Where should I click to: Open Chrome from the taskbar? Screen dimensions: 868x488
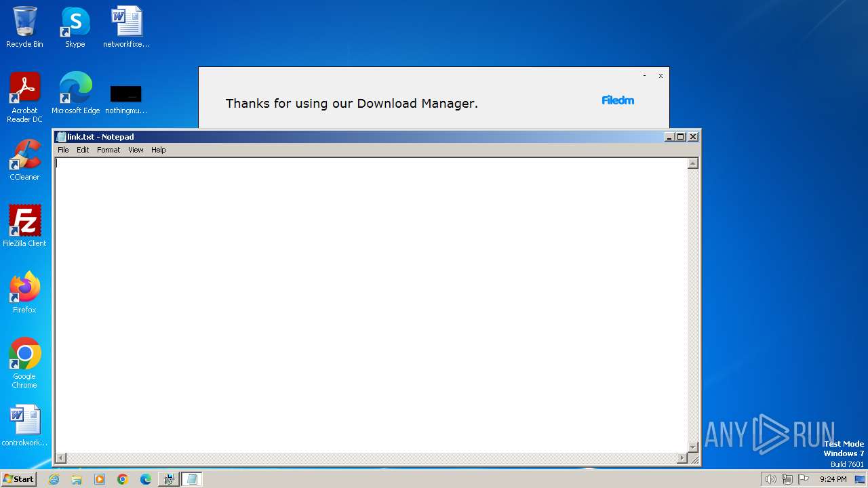point(123,479)
